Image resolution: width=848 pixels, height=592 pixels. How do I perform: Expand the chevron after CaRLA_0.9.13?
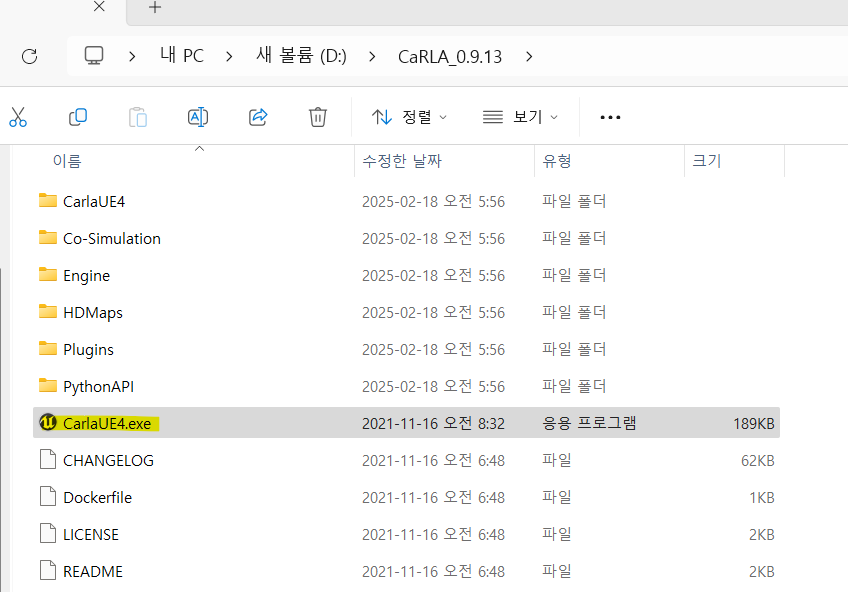[529, 56]
